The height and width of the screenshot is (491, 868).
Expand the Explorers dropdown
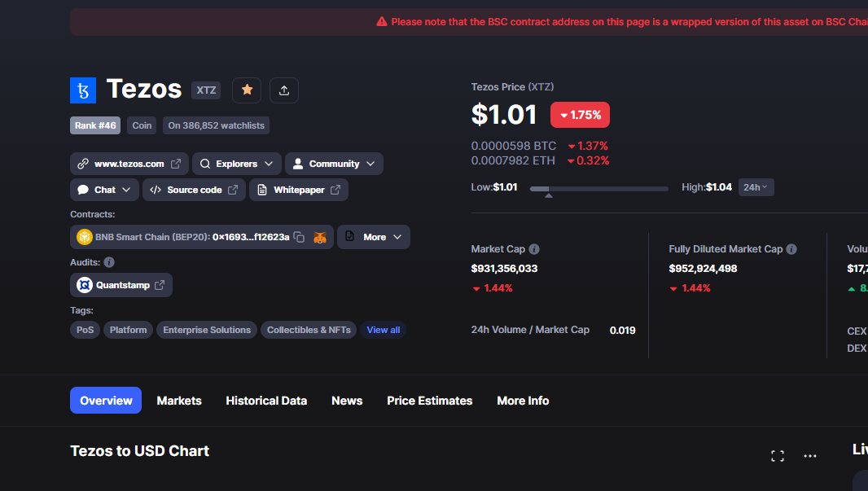237,164
